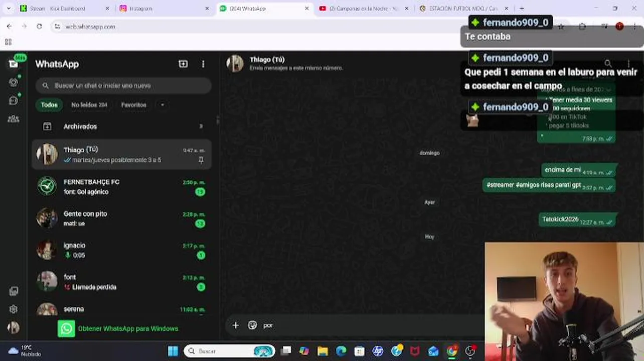Click FERNETBAHÇE FC group avatar

tap(47, 186)
